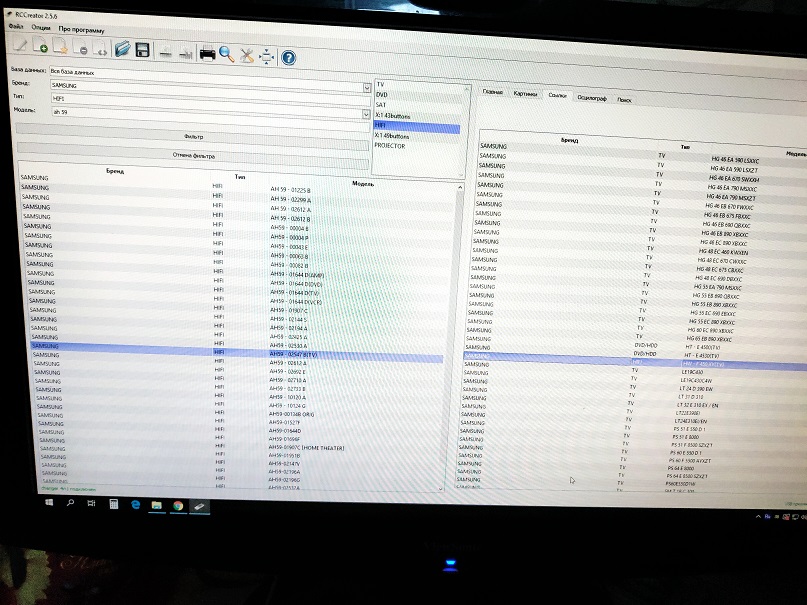Image resolution: width=807 pixels, height=605 pixels.
Task: Expand the Бренд dropdown showing SAMSUNG
Action: 368,88
